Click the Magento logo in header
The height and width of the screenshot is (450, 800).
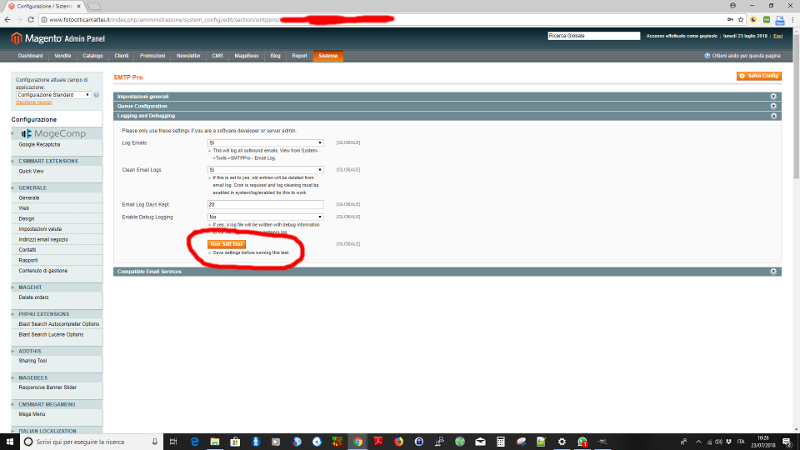tap(58, 38)
